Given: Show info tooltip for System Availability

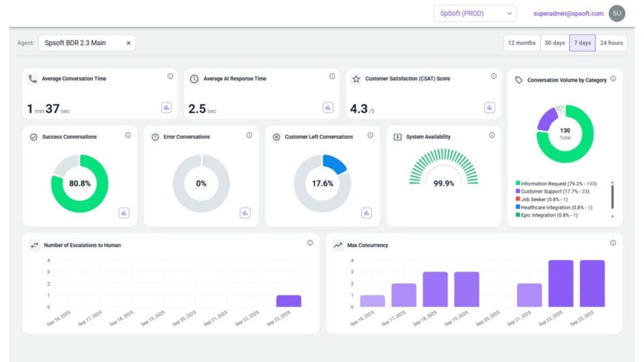Looking at the screenshot, I should click(x=492, y=135).
